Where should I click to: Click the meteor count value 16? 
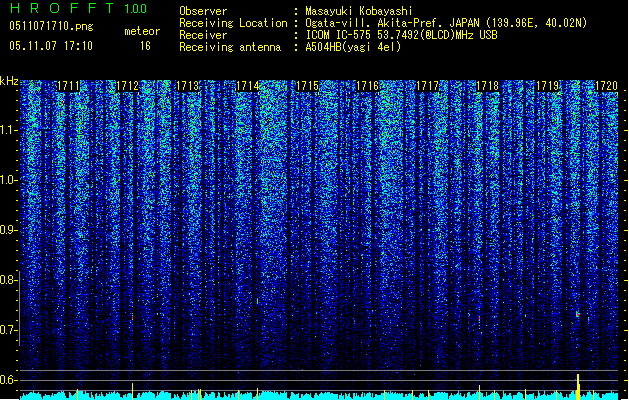145,46
